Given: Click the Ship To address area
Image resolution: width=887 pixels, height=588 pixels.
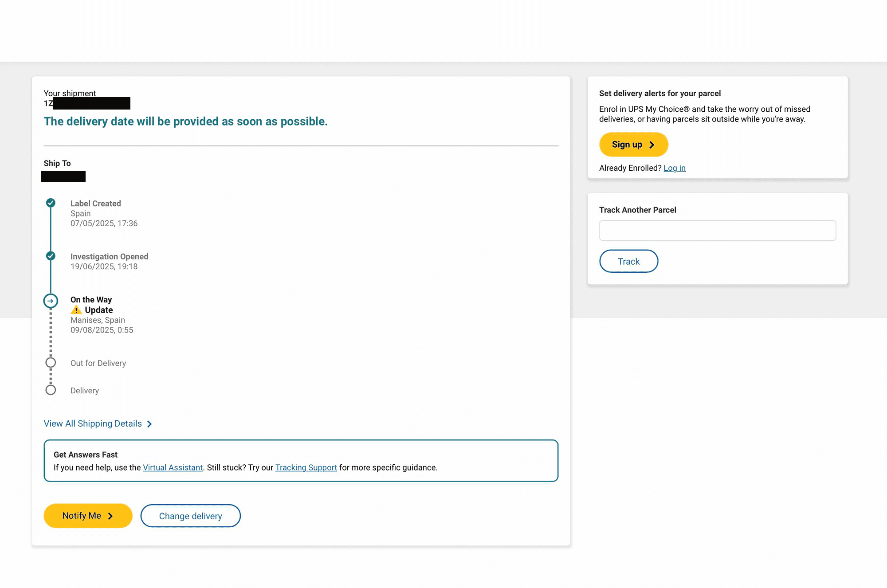Looking at the screenshot, I should (63, 176).
